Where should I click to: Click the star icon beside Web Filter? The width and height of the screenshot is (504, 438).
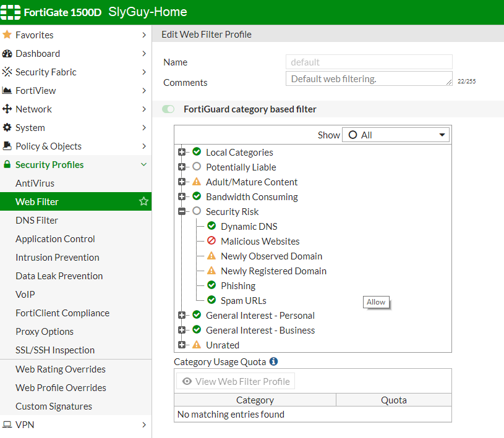pyautogui.click(x=143, y=201)
